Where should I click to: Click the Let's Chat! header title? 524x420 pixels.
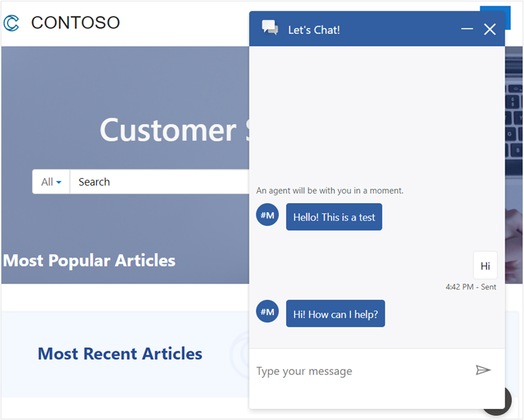click(314, 30)
